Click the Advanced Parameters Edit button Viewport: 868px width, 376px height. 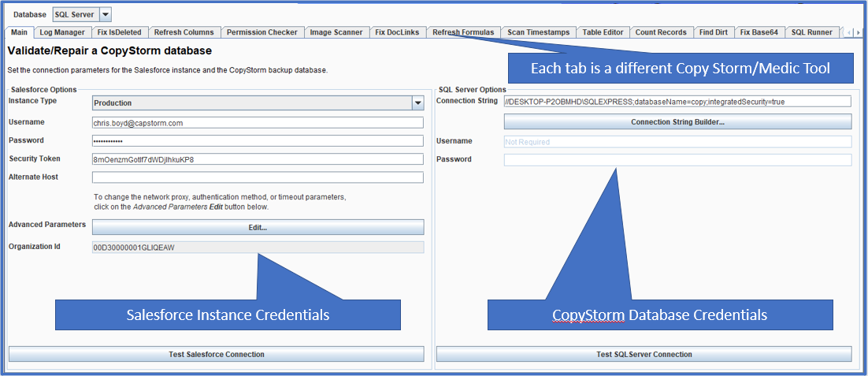click(x=258, y=227)
